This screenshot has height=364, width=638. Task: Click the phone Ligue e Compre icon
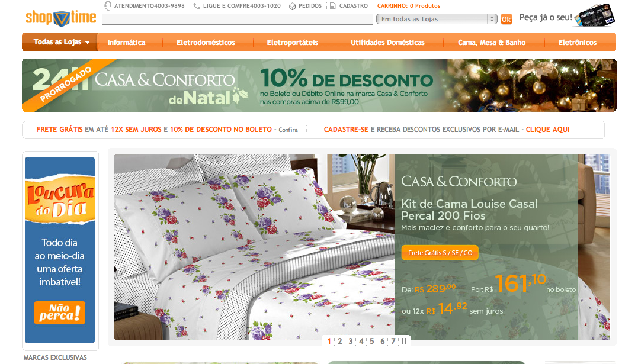(197, 6)
